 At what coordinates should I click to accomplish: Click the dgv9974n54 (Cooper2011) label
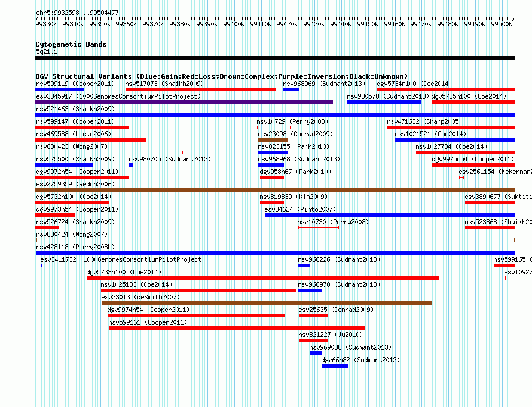click(x=148, y=310)
